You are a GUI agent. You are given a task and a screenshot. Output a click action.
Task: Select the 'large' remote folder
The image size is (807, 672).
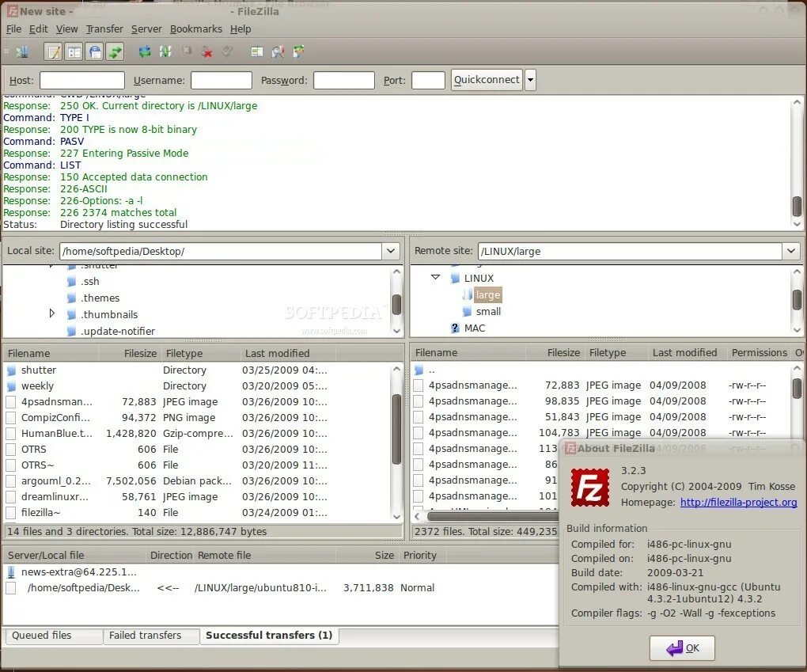488,295
